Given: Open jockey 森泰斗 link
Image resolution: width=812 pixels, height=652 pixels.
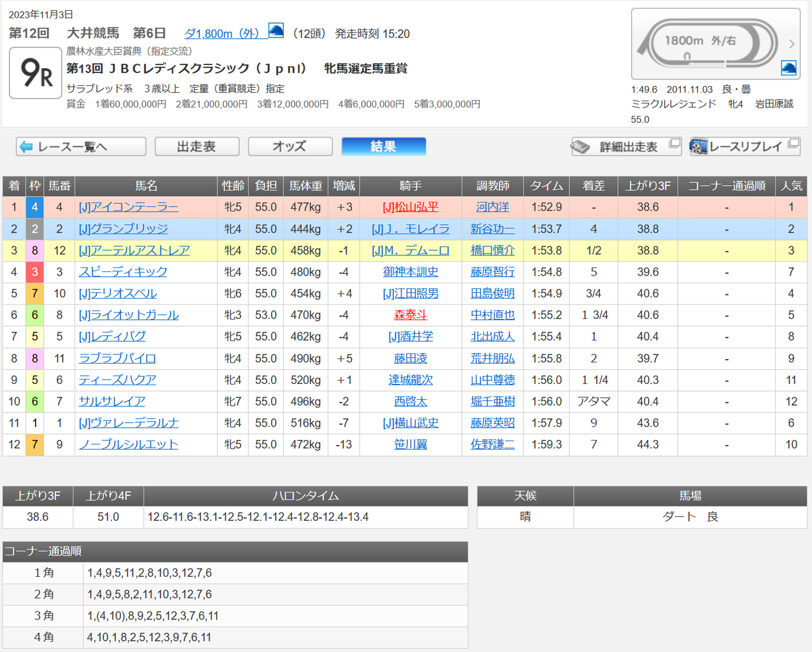Looking at the screenshot, I should pyautogui.click(x=410, y=315).
